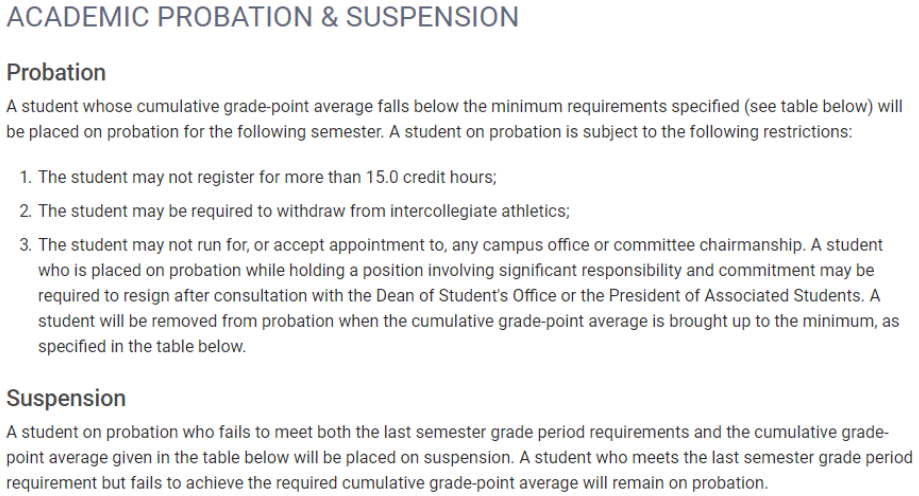Click the phrase 'will remain on probation'
The image size is (919, 496).
(676, 483)
